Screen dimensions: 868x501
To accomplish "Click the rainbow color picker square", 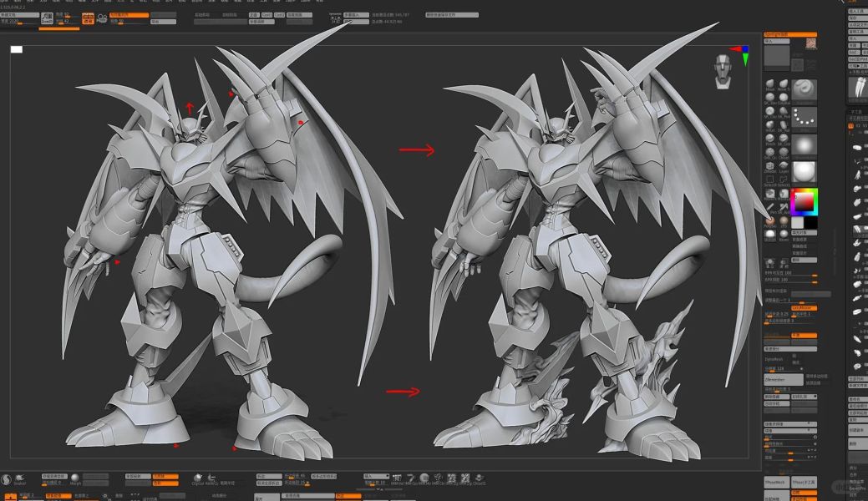I will [804, 201].
